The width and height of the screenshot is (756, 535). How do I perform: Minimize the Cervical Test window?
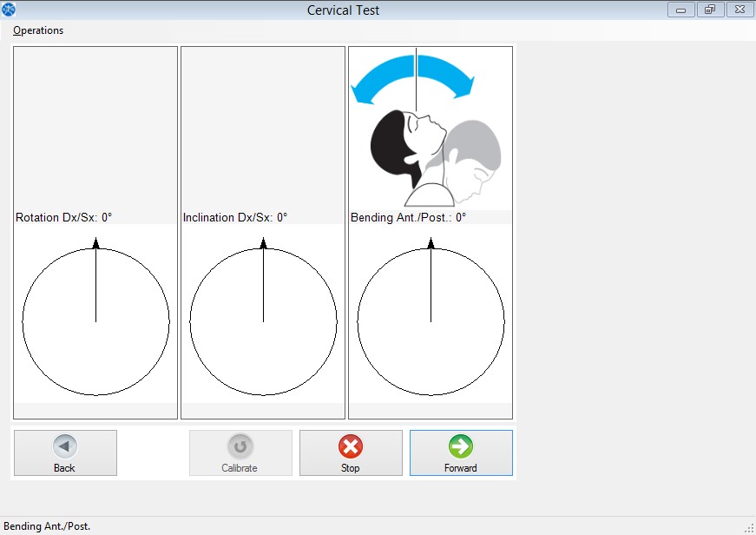pyautogui.click(x=680, y=10)
